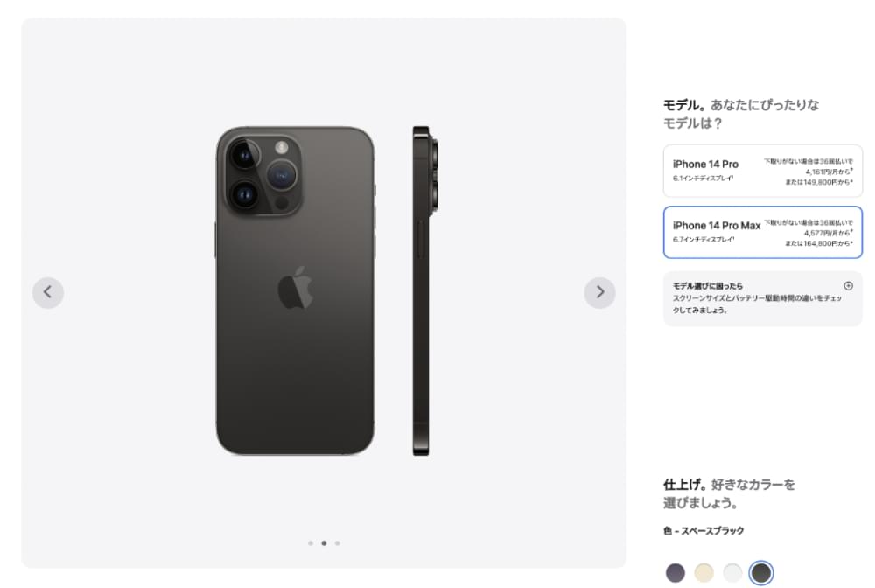
Task: Choose the Silver color swatch
Action: [x=731, y=574]
